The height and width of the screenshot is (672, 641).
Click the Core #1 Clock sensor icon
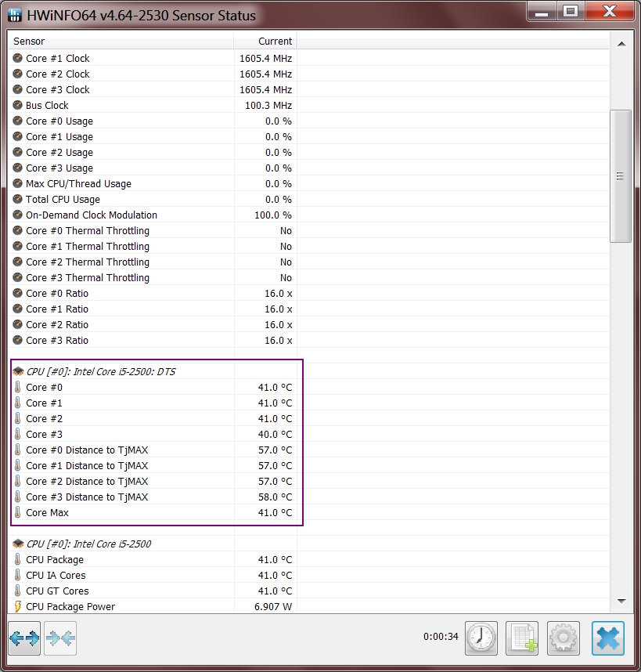point(17,58)
